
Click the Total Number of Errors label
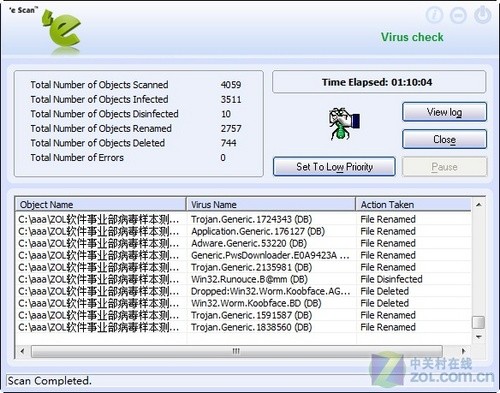point(77,158)
